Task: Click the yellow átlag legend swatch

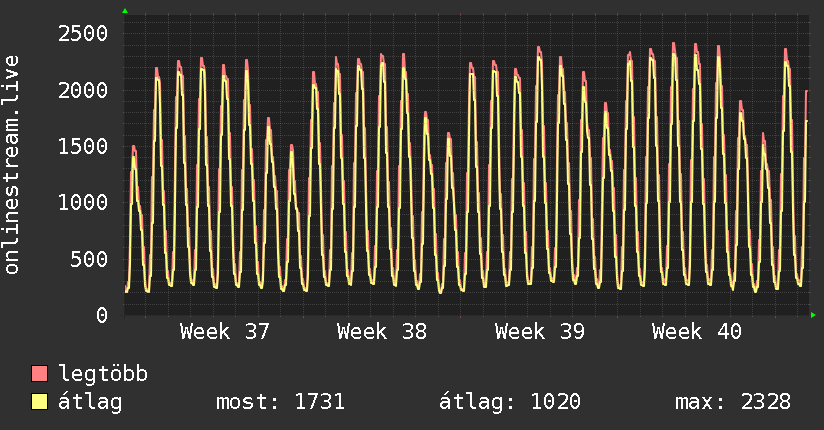Action: click(39, 402)
